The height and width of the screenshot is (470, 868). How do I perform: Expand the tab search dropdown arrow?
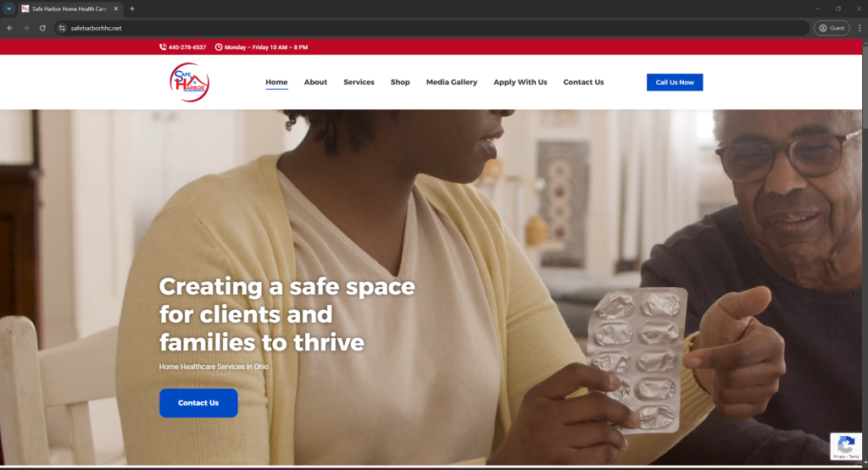click(x=8, y=8)
